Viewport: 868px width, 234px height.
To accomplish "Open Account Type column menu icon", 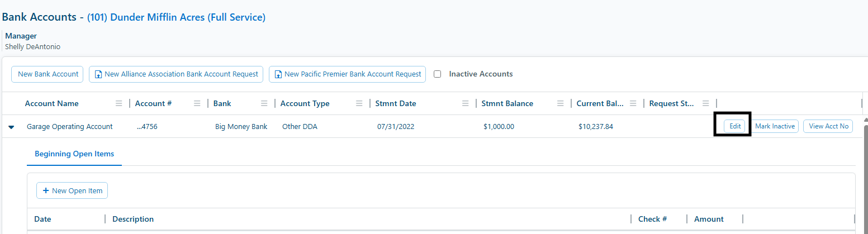I will click(359, 103).
